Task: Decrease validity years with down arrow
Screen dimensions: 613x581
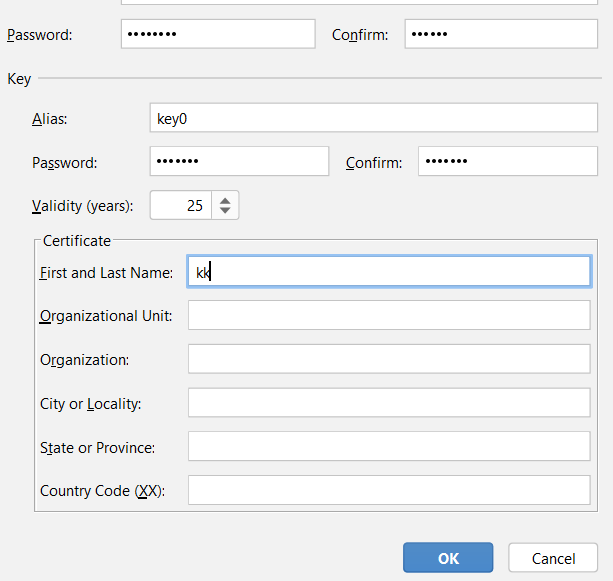Action: tap(225, 210)
